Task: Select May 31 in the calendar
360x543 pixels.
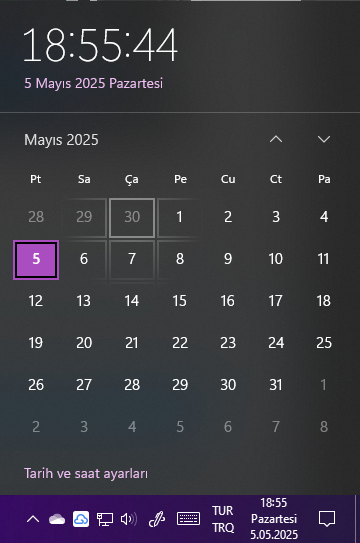Action: tap(276, 385)
